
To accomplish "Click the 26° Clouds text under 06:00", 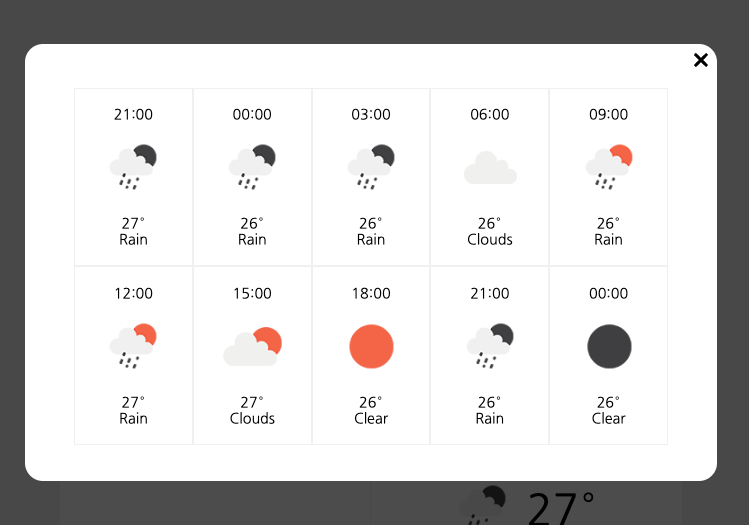I will point(490,231).
